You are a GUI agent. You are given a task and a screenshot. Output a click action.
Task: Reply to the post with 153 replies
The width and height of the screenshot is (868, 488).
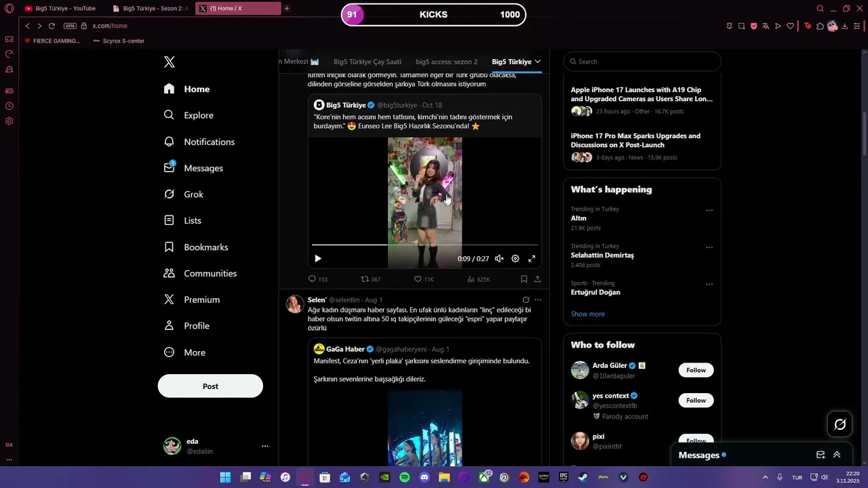click(x=318, y=279)
